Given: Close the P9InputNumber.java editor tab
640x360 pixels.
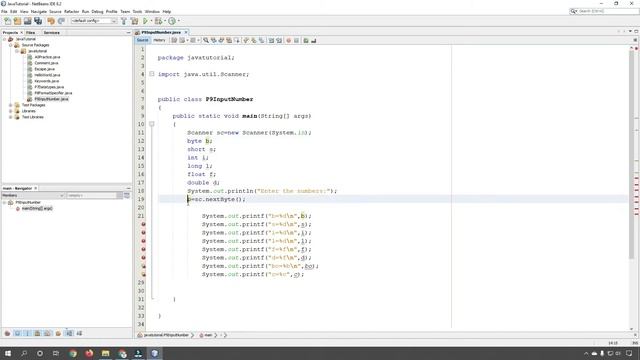Looking at the screenshot, I should [x=186, y=32].
